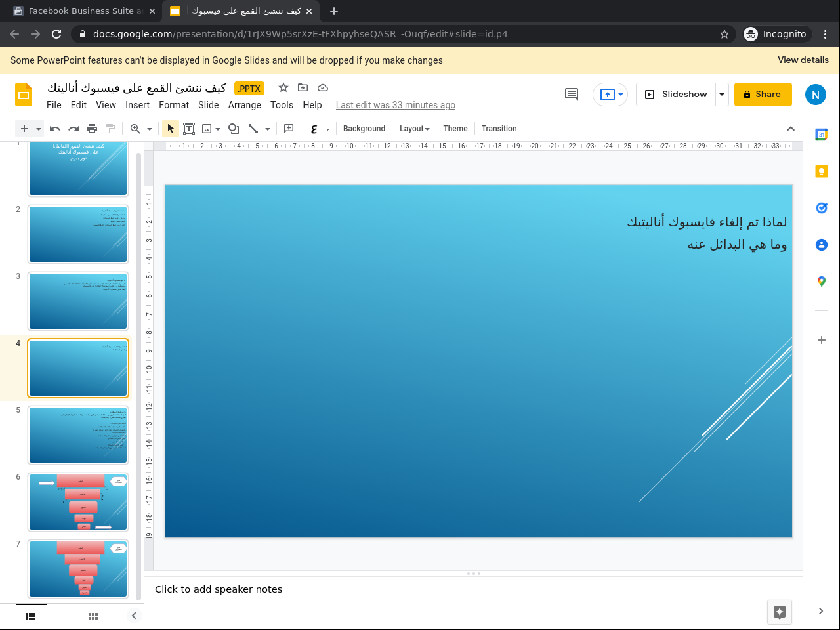The width and height of the screenshot is (840, 630).
Task: Open the Format menu
Action: click(x=174, y=105)
